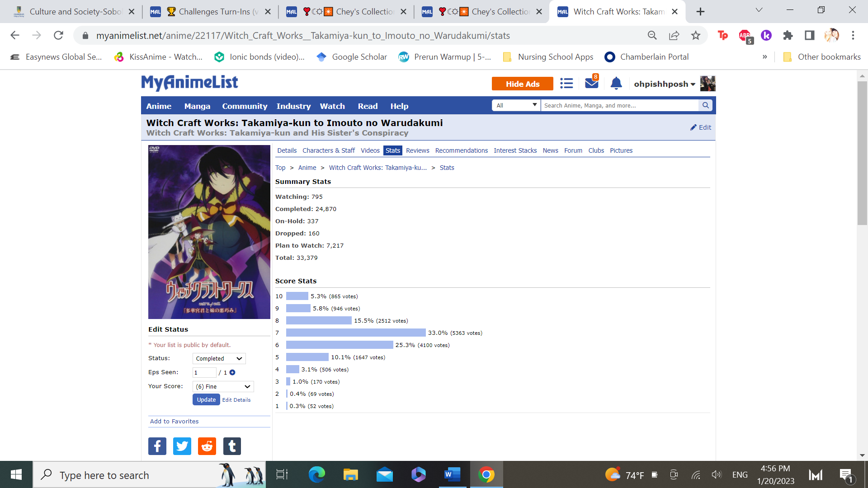Open Google Scholar bookmark
This screenshot has height=488, width=868.
[352, 57]
